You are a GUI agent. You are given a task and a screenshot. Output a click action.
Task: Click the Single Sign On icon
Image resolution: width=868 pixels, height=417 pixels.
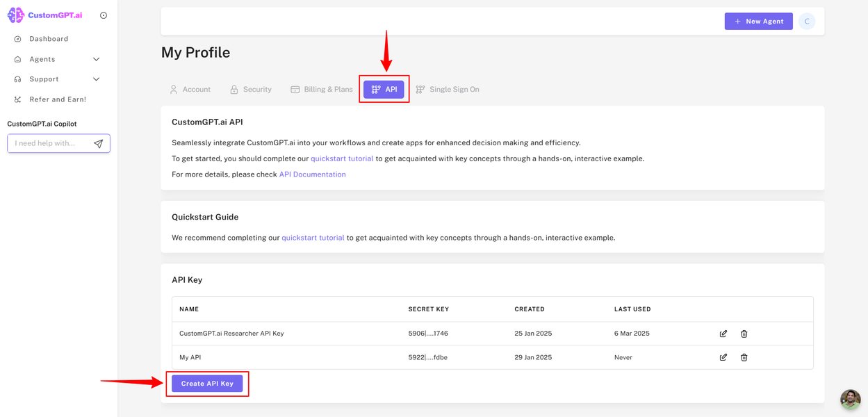[420, 90]
